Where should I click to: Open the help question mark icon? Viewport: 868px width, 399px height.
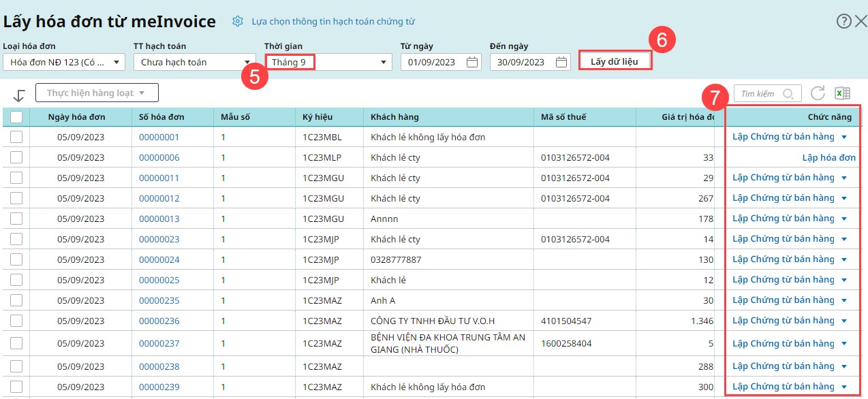(843, 21)
